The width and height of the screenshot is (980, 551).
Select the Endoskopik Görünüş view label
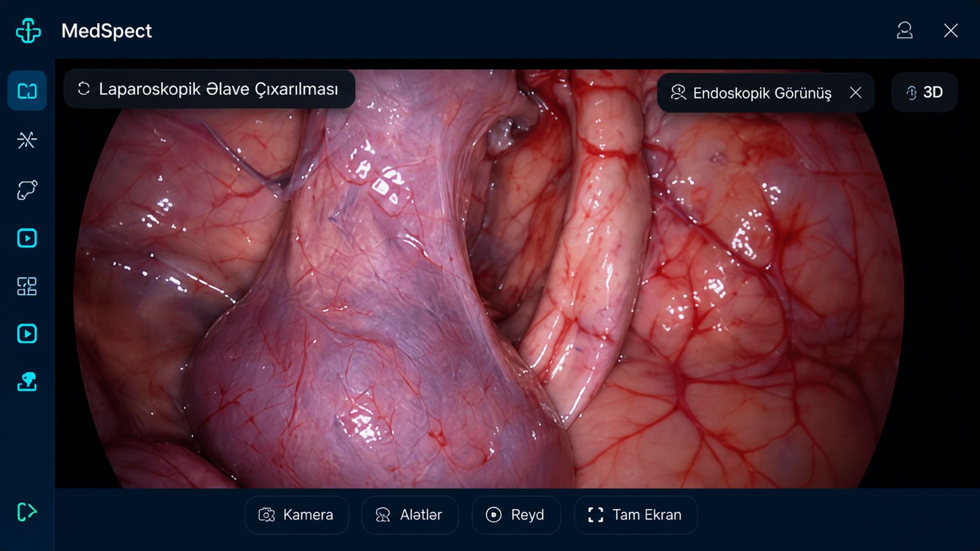(762, 93)
